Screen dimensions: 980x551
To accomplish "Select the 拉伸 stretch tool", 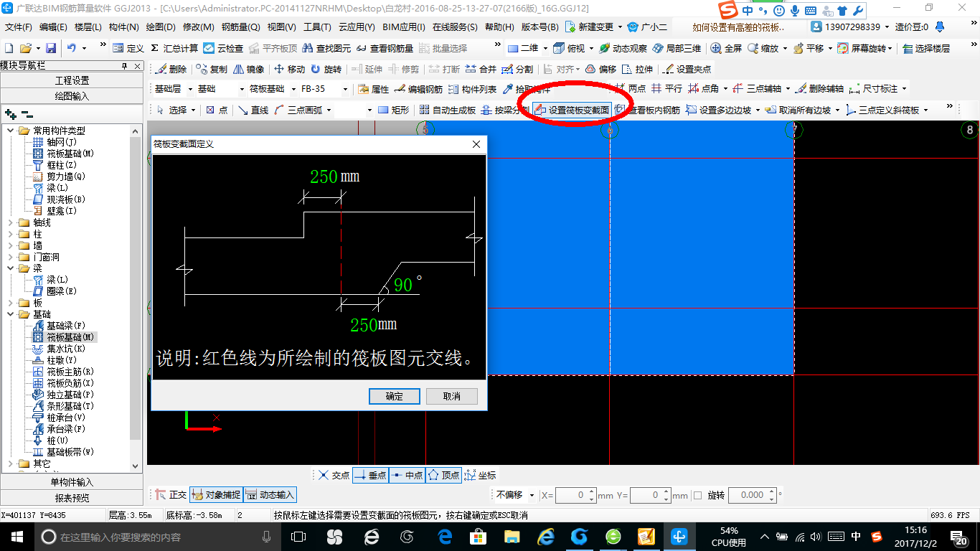I will click(637, 69).
